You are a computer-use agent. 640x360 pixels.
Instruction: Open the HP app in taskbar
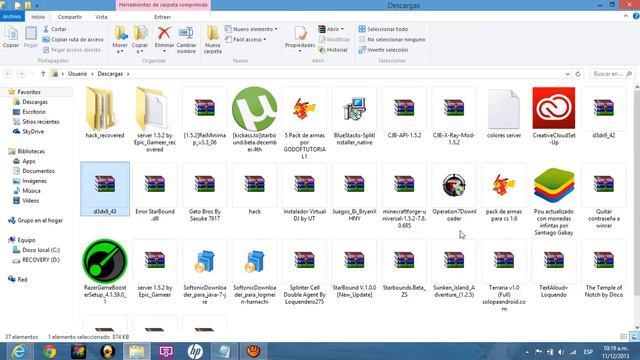195,351
